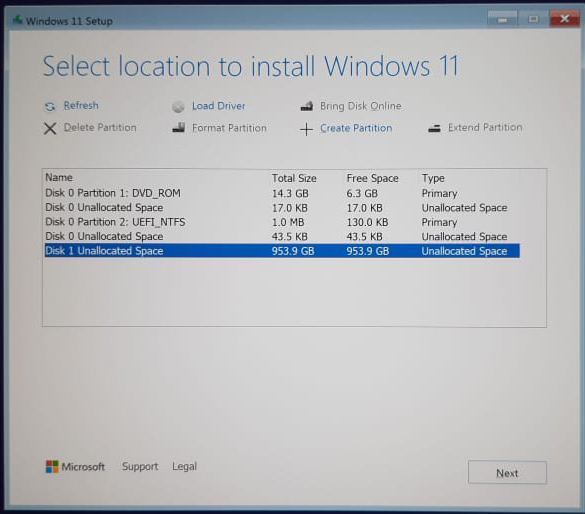Click the Free Space column header
Viewport: 585px width, 514px height.
click(372, 178)
